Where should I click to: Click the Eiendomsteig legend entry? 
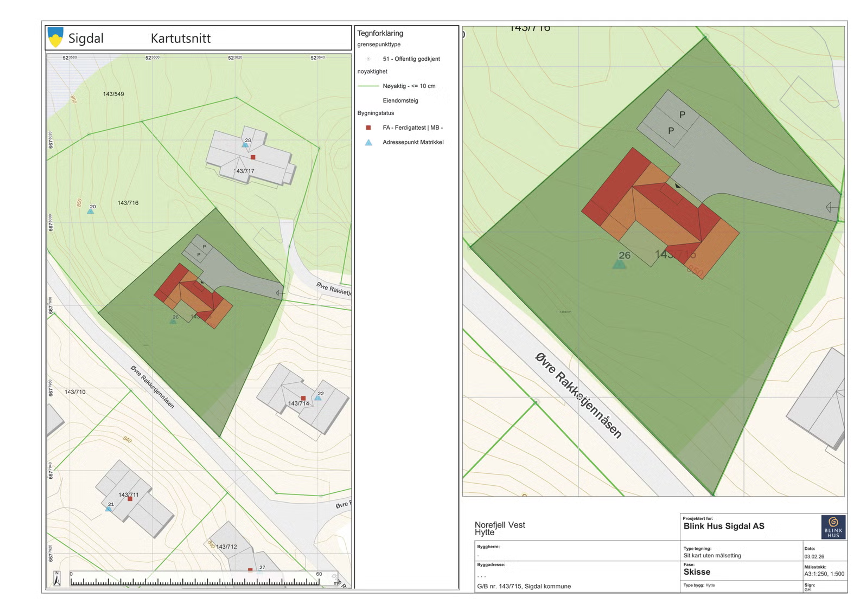coord(400,101)
